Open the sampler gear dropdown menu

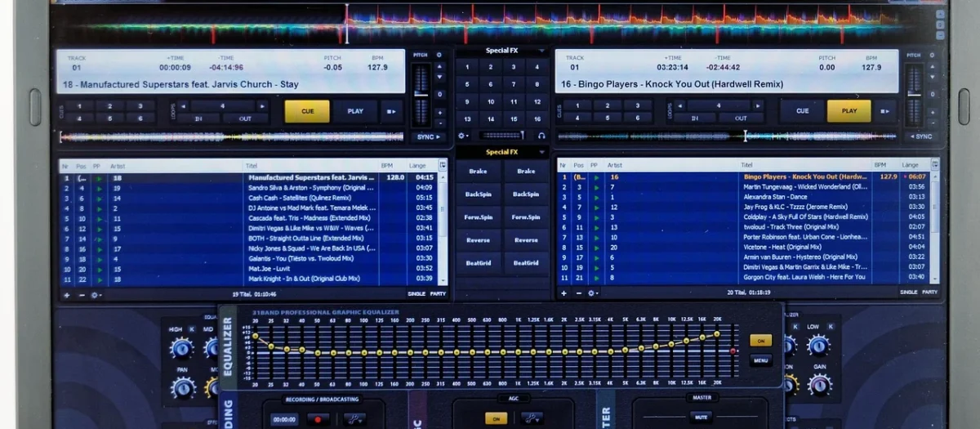tap(463, 136)
